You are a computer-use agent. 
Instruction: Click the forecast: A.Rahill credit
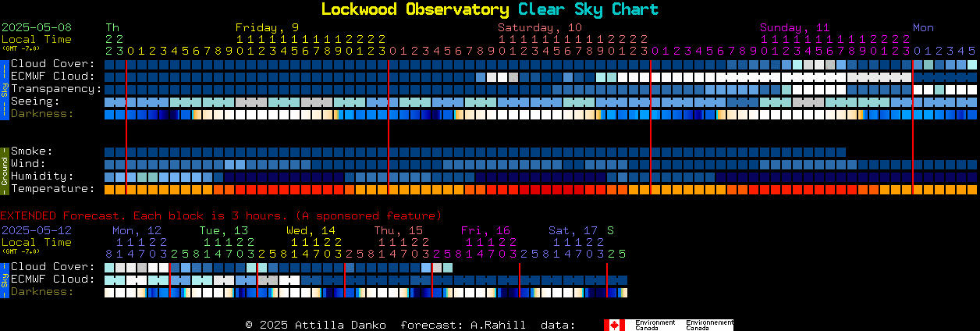463,325
